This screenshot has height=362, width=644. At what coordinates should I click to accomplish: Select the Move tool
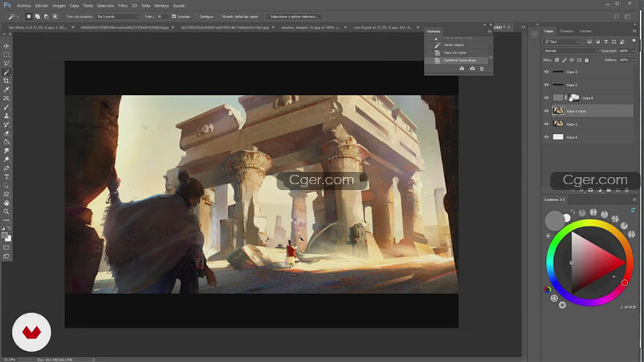click(6, 46)
